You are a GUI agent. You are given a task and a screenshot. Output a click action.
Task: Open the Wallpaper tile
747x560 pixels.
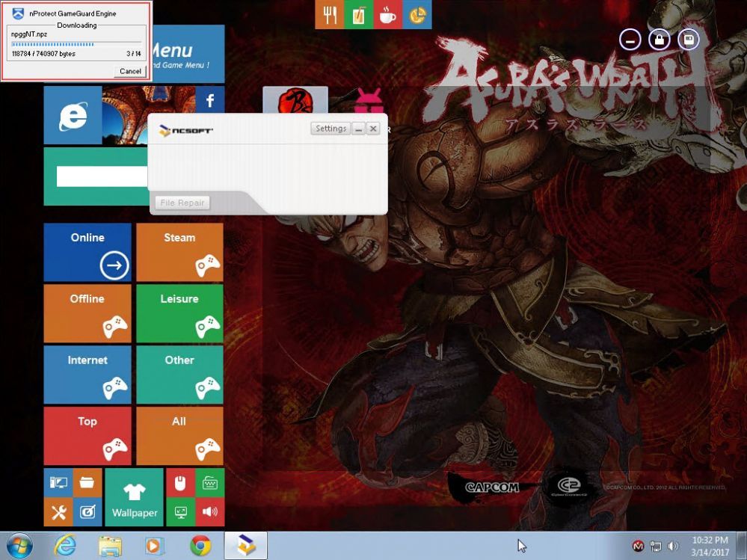tap(134, 497)
